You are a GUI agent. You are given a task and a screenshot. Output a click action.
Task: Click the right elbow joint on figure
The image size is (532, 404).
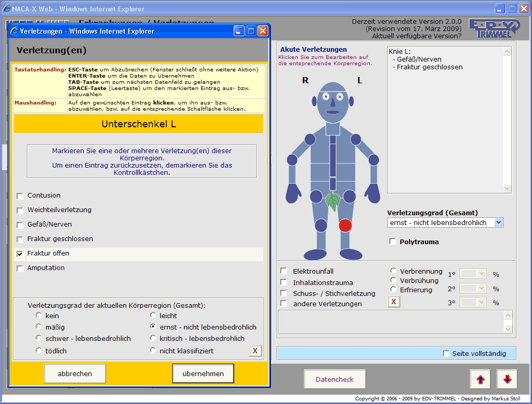click(x=292, y=159)
